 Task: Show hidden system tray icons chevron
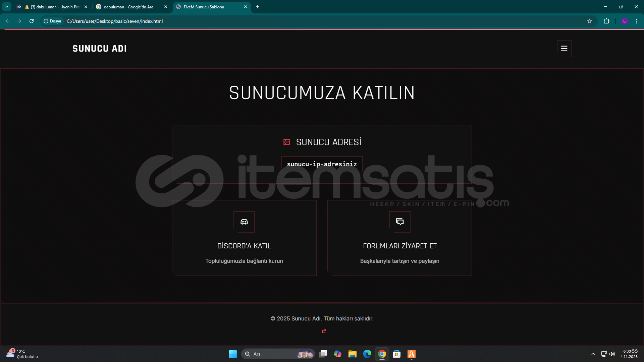point(593,354)
